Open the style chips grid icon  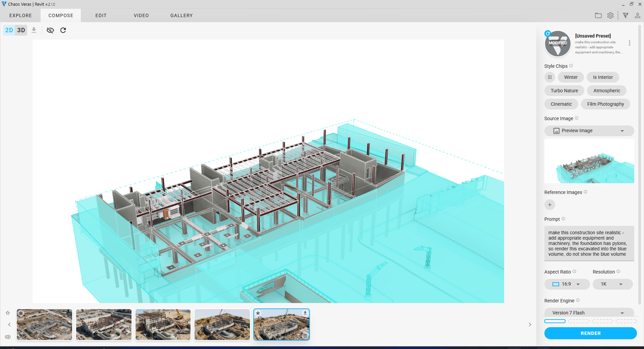click(x=549, y=77)
